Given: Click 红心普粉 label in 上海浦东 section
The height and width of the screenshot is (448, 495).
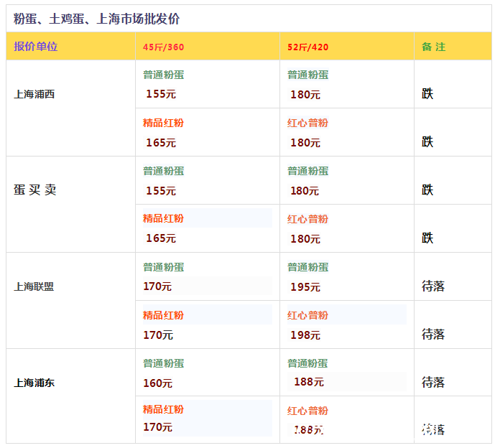Looking at the screenshot, I should pos(307,411).
